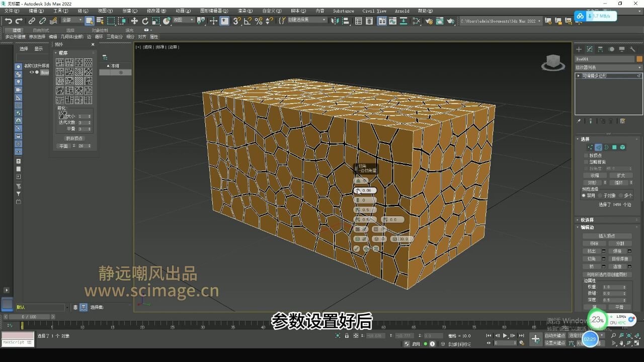Open the Select by Name list icon
This screenshot has width=644, height=362.
[100, 21]
